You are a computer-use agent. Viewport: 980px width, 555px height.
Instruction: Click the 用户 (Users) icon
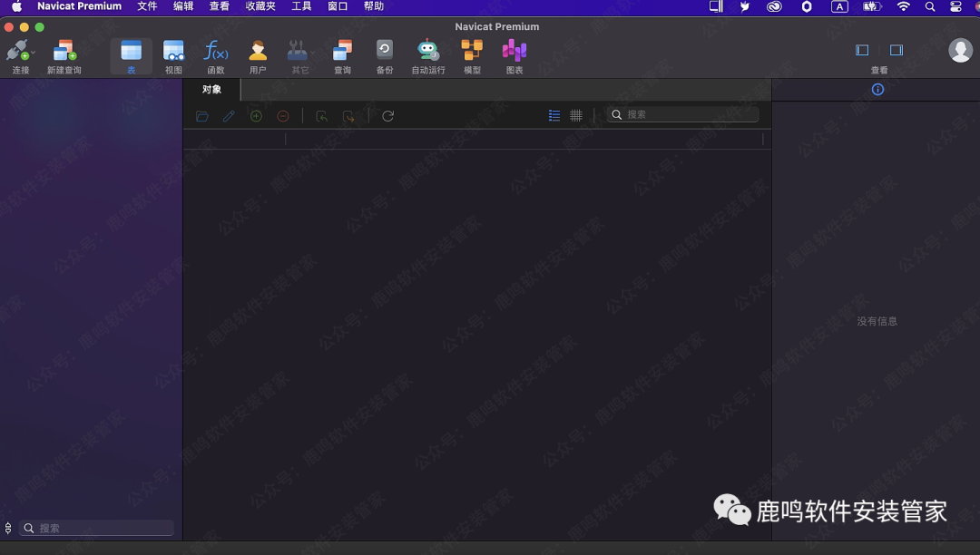click(x=258, y=51)
